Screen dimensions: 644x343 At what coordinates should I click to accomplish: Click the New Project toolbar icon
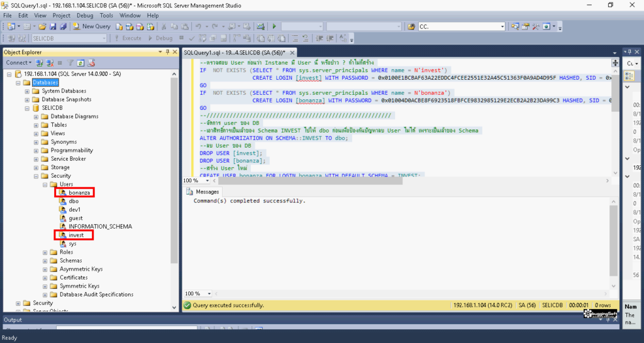[x=11, y=26]
